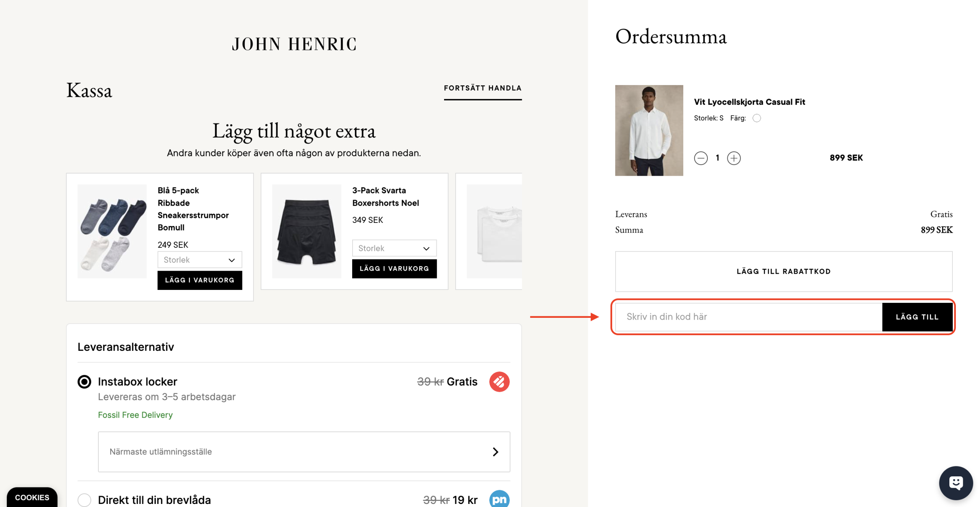Expand Närmaste utlämningsställe pickup selector
This screenshot has width=980, height=507.
[304, 451]
